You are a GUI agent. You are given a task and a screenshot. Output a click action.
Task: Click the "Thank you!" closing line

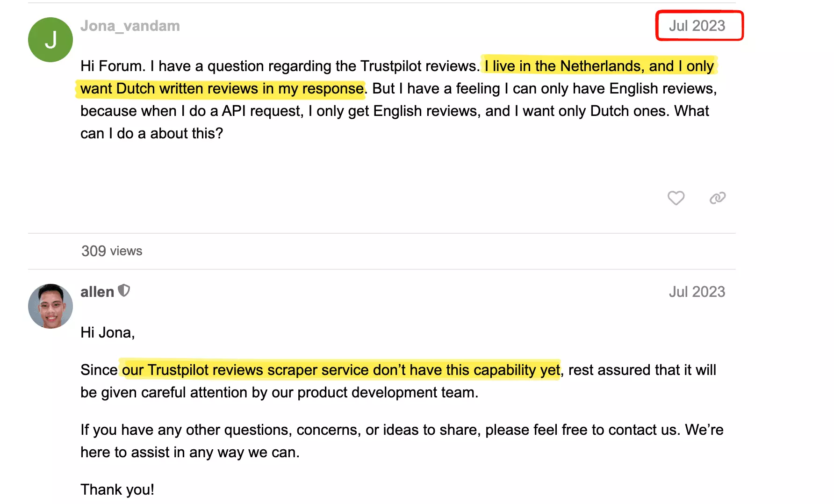117,490
